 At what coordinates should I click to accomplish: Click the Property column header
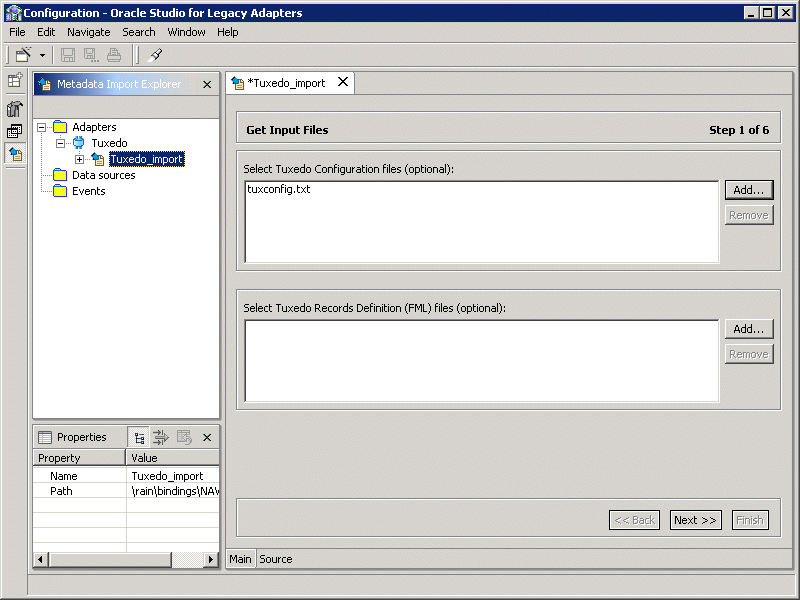[79, 458]
